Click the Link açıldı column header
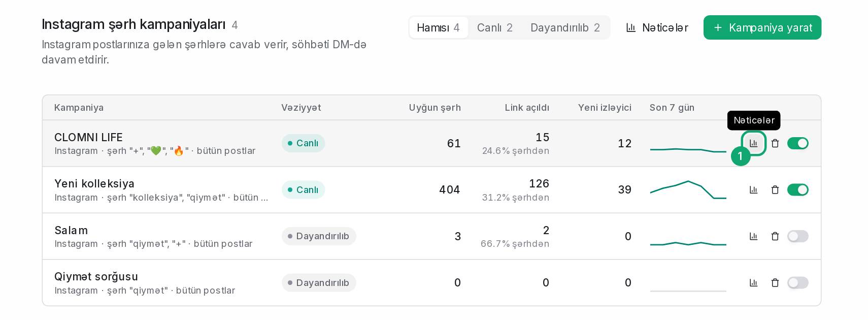868x320 pixels. point(527,108)
